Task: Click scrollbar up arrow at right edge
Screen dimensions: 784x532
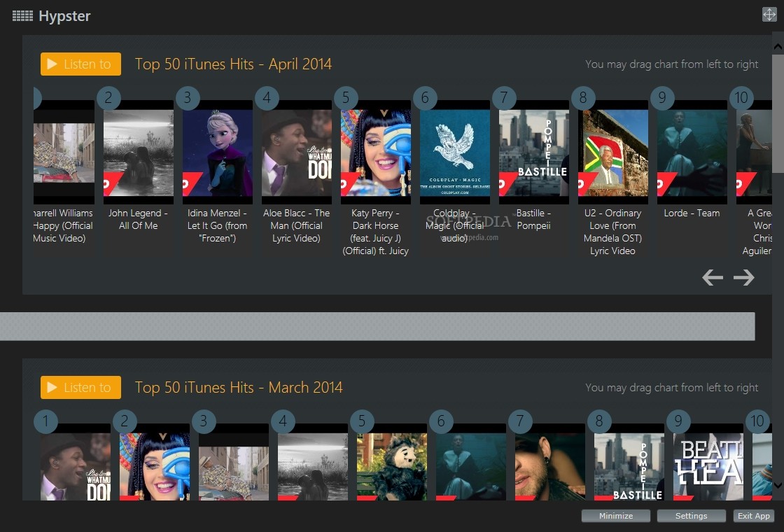Action: click(x=778, y=47)
